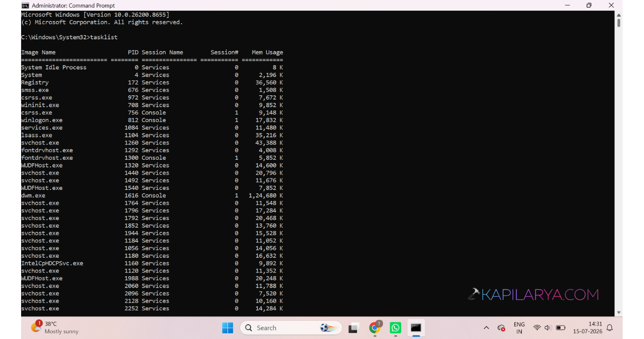
Task: Open the Windows Start menu
Action: pyautogui.click(x=227, y=328)
